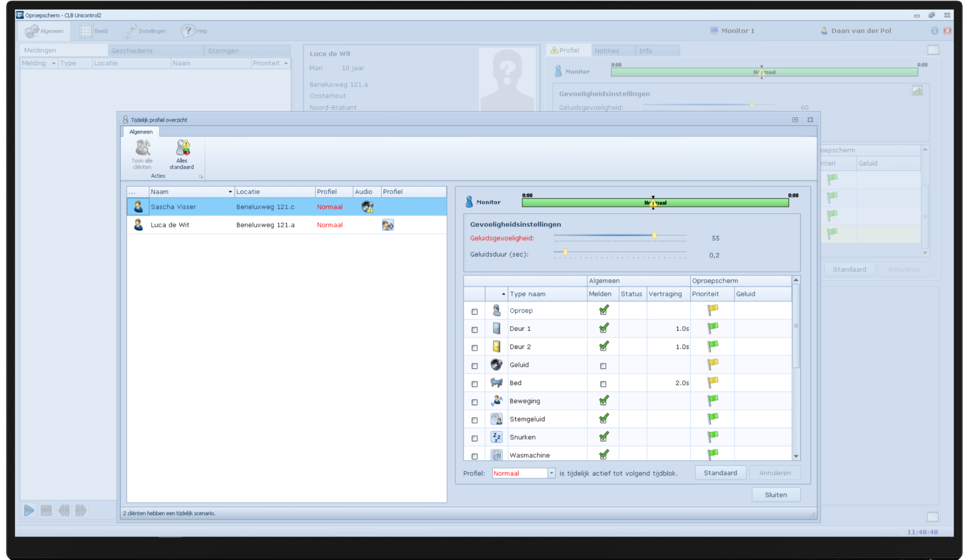Open the Profiel dropdown showing Normaal
This screenshot has height=560, width=971.
pos(551,474)
